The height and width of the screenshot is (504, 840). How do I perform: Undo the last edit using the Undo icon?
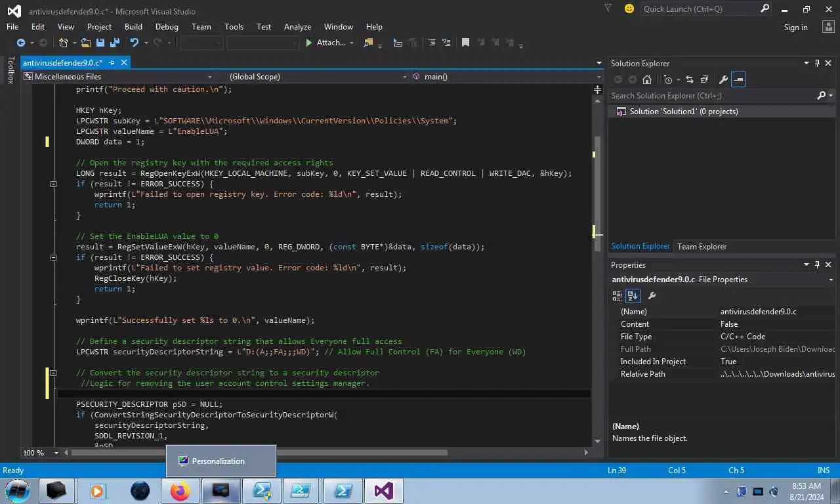tap(134, 43)
